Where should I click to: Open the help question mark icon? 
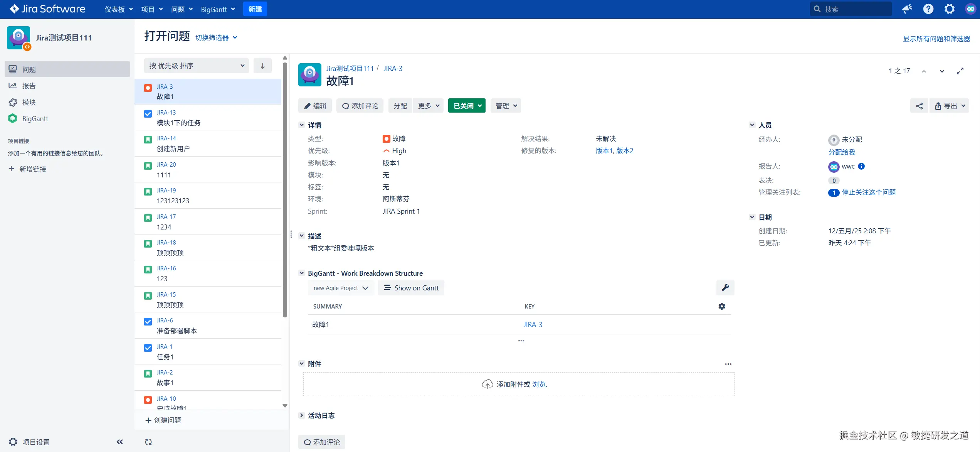tap(928, 9)
